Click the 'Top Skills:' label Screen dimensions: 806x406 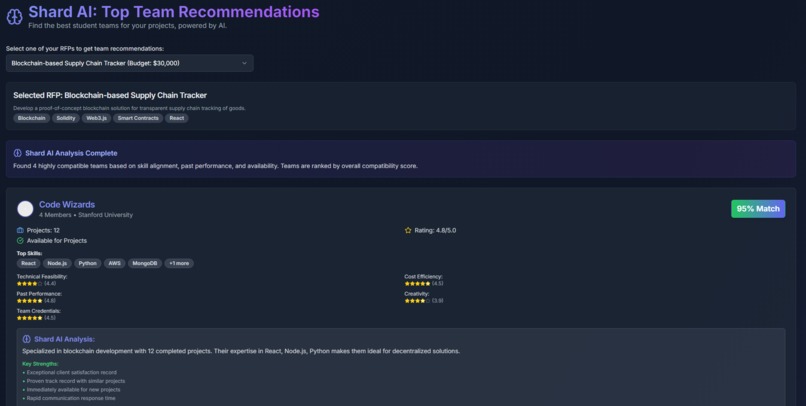coord(29,253)
